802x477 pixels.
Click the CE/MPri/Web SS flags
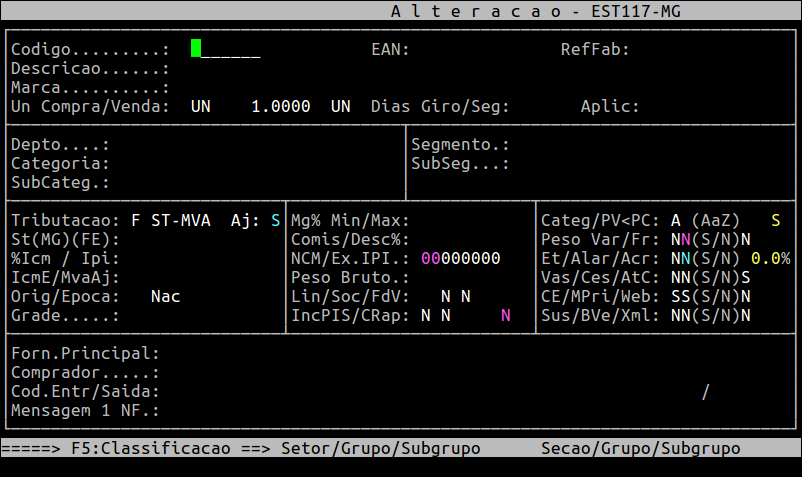681,296
